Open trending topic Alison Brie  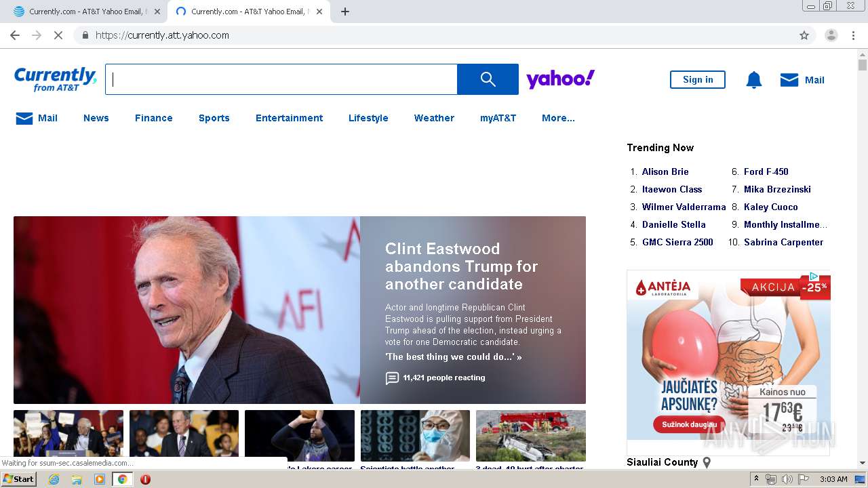point(665,171)
